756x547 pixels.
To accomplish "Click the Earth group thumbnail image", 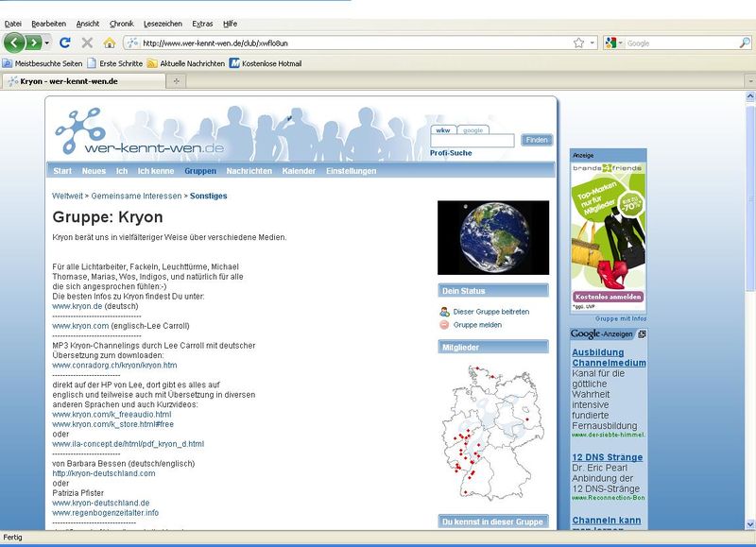I will [x=492, y=237].
